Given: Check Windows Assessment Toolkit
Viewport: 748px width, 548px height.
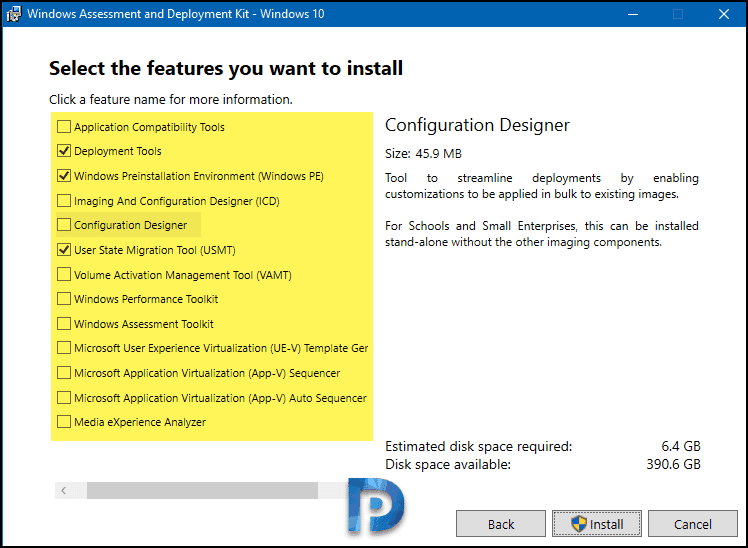Looking at the screenshot, I should 63,323.
